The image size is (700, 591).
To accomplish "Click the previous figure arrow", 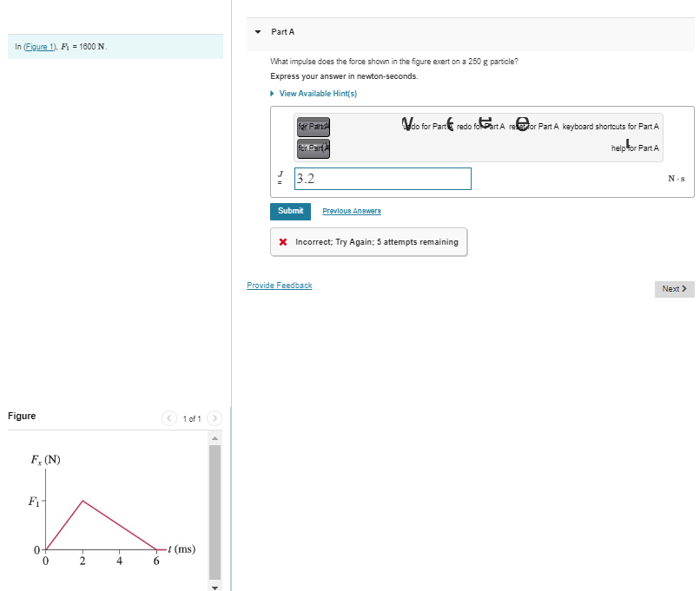I will coord(169,417).
